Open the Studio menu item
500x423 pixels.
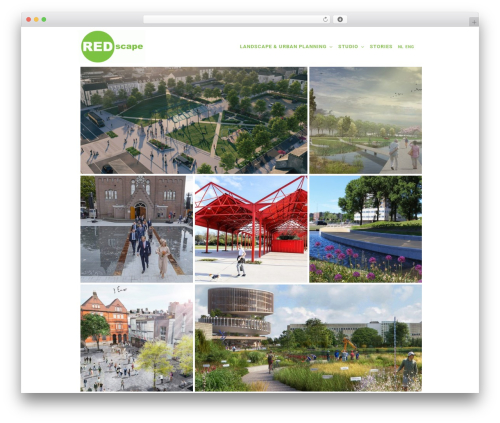tap(348, 47)
